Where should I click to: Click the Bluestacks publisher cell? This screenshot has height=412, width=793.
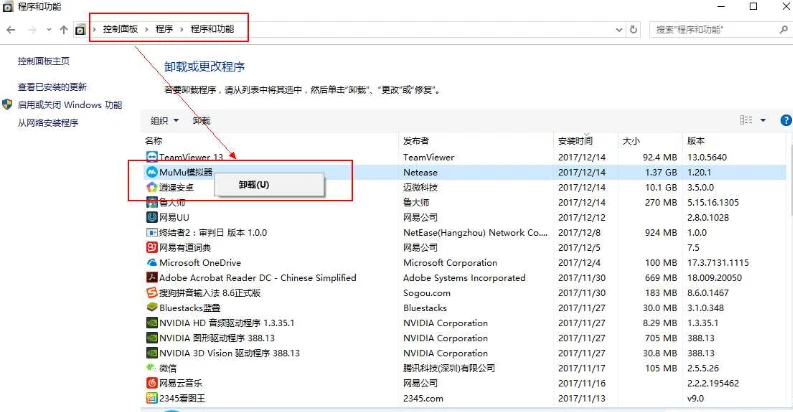click(425, 308)
